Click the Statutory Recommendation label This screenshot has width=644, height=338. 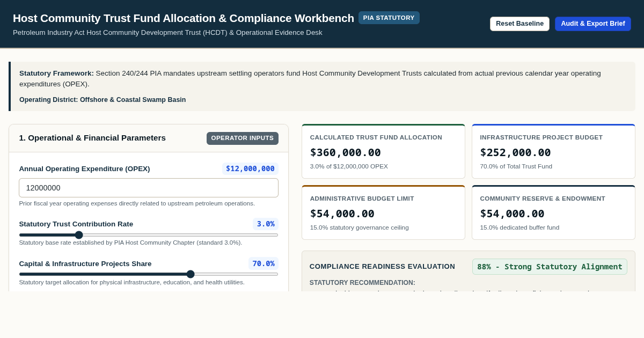[362, 283]
